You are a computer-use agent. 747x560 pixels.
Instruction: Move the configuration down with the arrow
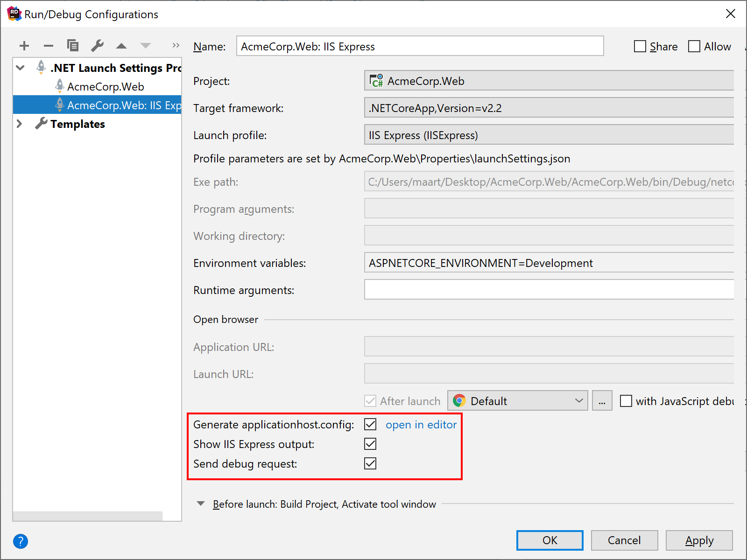(x=146, y=46)
